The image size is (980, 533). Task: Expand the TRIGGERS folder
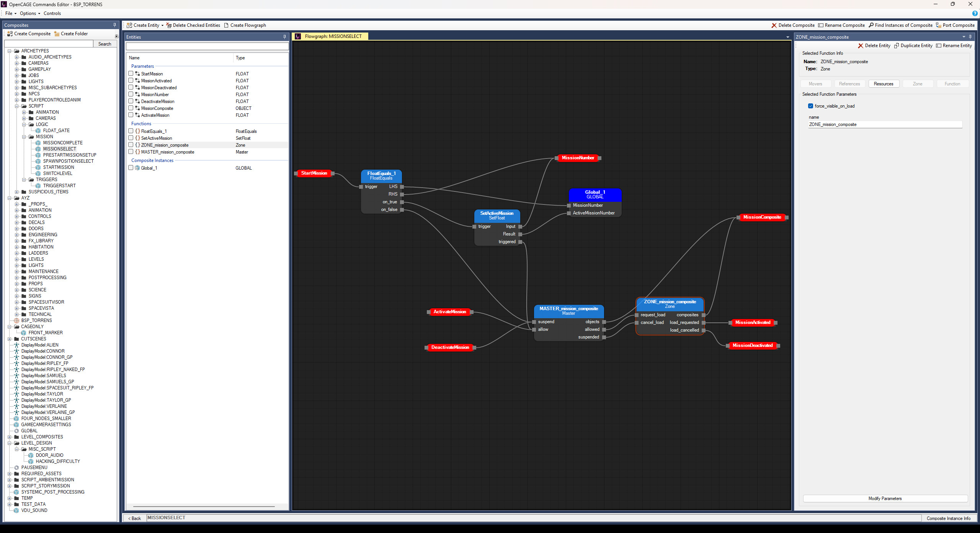click(x=24, y=179)
